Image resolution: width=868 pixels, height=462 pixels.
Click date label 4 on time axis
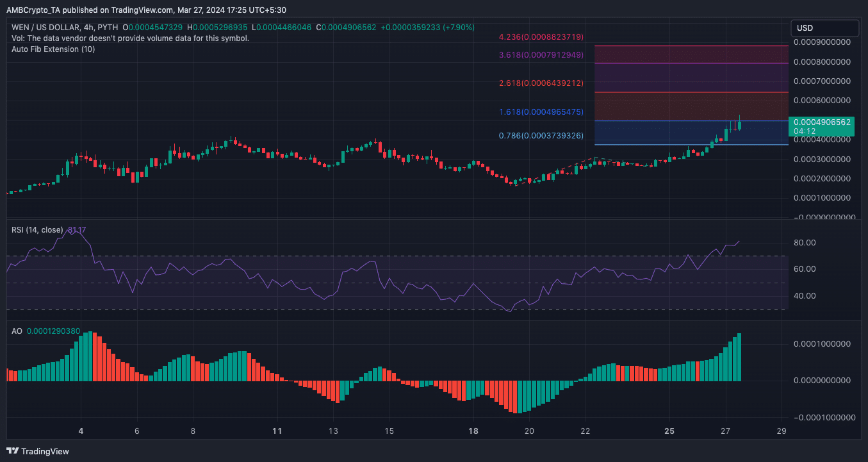[81, 431]
